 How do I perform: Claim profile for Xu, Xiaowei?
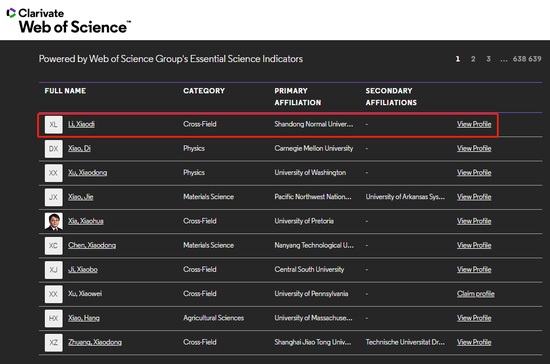(476, 294)
